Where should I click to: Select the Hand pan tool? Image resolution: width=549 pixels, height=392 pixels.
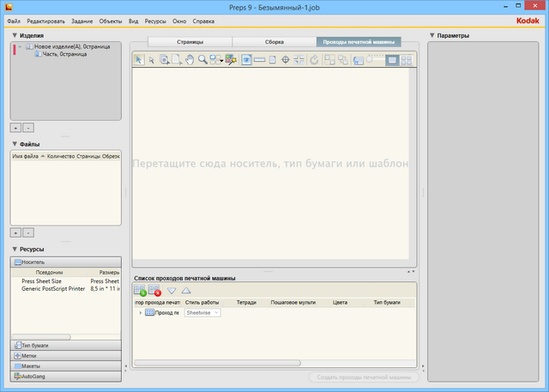coord(190,60)
